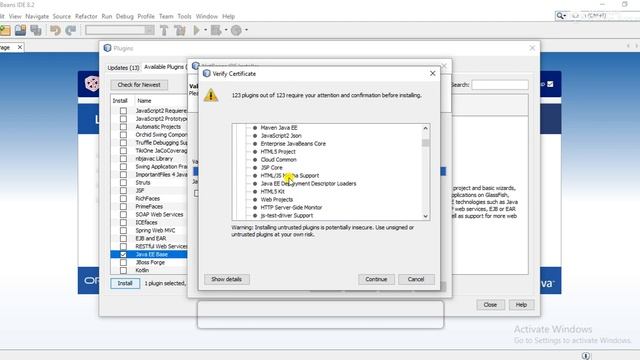640x360 pixels.
Task: Click the certificate list scroll up arrow
Action: point(426,128)
